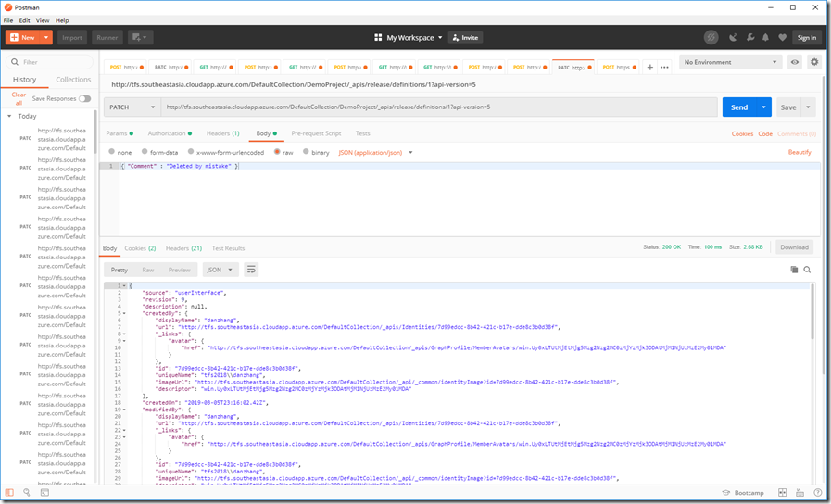
Task: Select the form-data radio option
Action: (x=145, y=152)
